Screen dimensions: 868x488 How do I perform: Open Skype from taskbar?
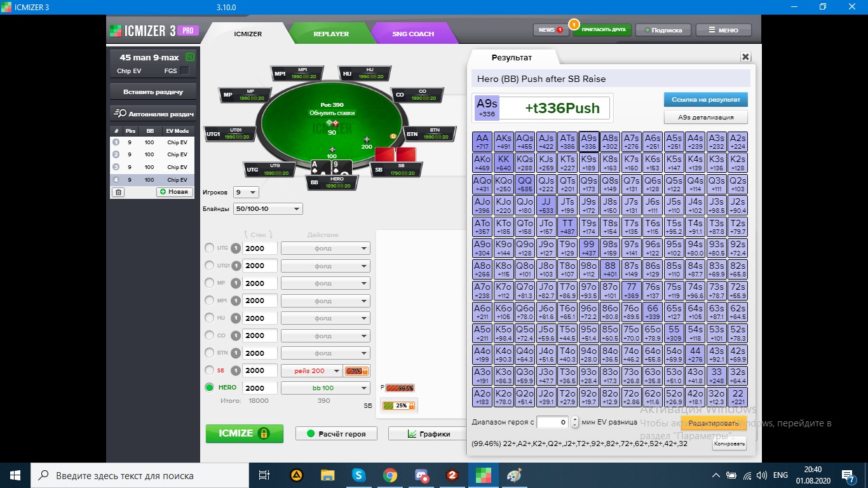click(x=358, y=475)
